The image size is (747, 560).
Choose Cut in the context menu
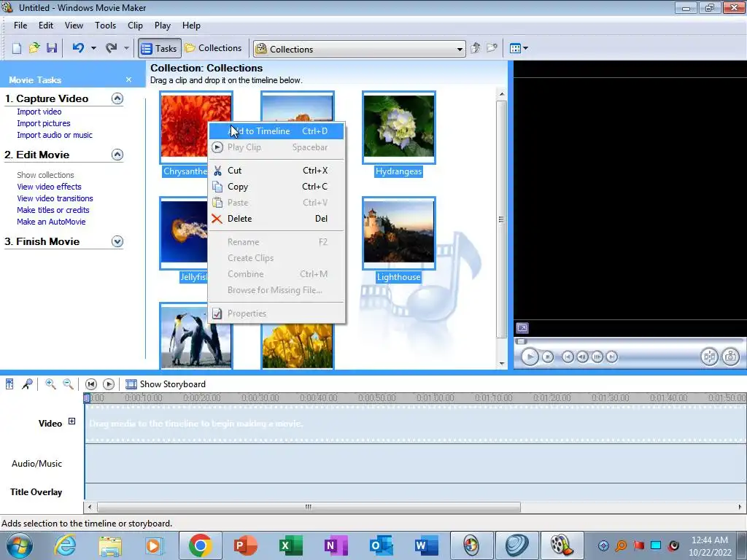click(x=276, y=171)
